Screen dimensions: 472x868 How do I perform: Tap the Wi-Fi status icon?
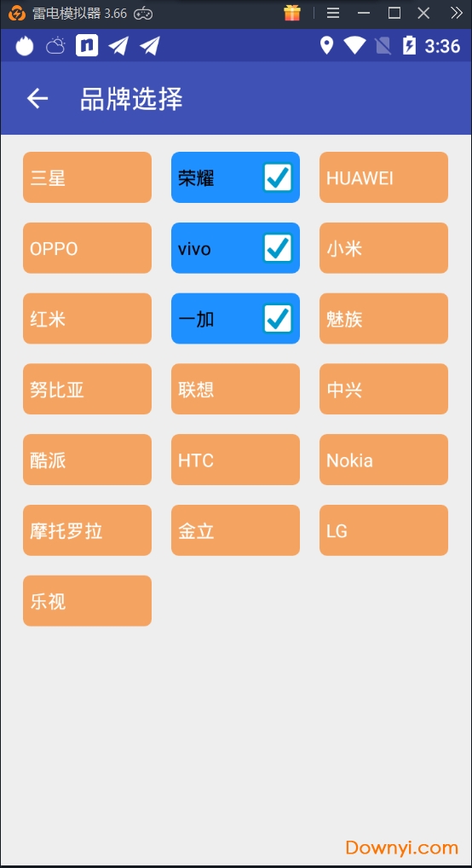click(354, 45)
